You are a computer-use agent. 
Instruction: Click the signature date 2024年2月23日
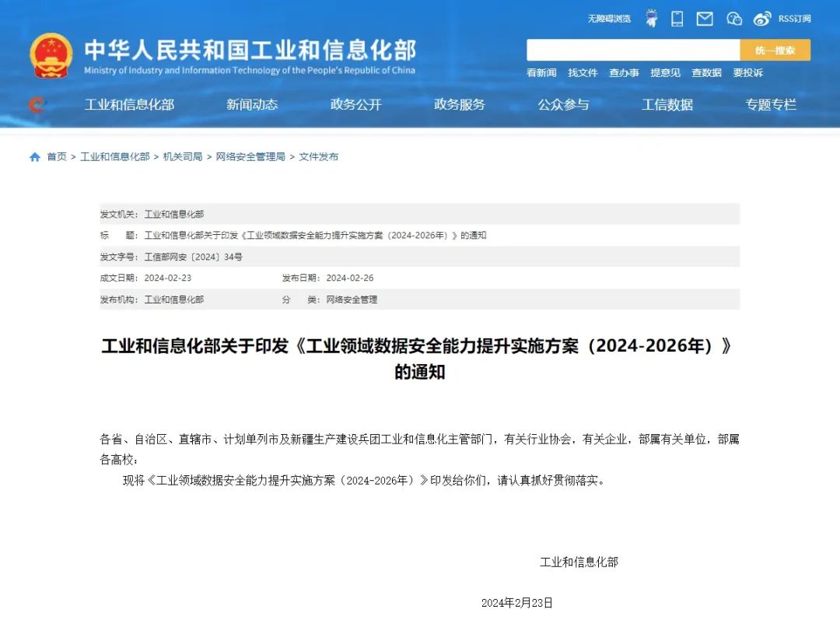(517, 603)
